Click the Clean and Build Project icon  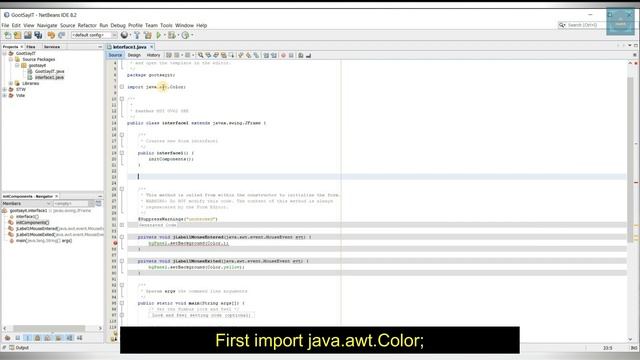coord(148,36)
